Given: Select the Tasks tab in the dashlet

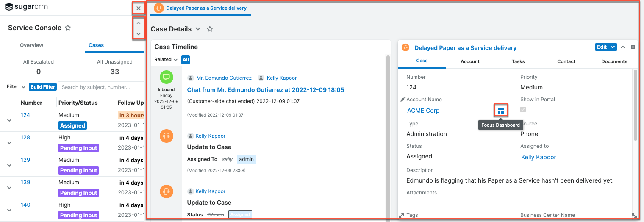Looking at the screenshot, I should tap(518, 61).
